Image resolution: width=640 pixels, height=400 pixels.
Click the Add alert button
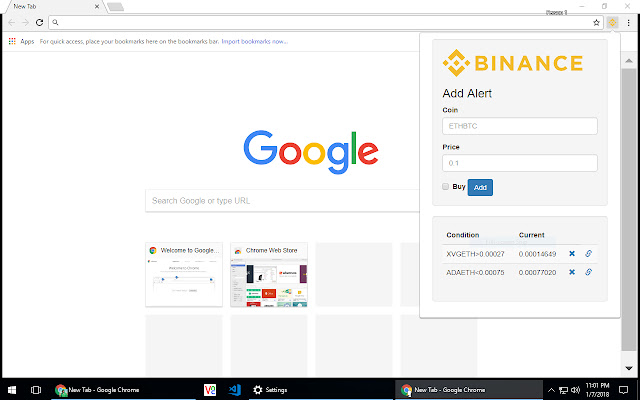click(x=480, y=187)
